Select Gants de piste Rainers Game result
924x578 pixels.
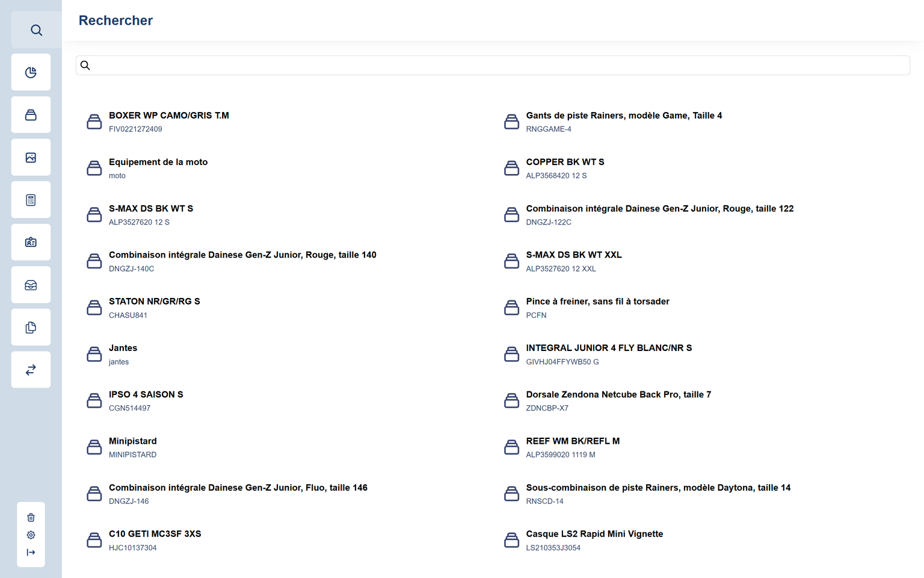pyautogui.click(x=623, y=116)
